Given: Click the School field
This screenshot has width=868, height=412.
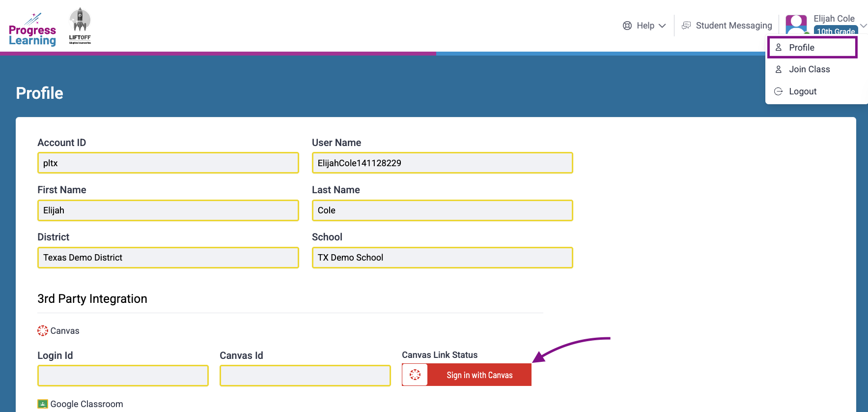Looking at the screenshot, I should (442, 258).
